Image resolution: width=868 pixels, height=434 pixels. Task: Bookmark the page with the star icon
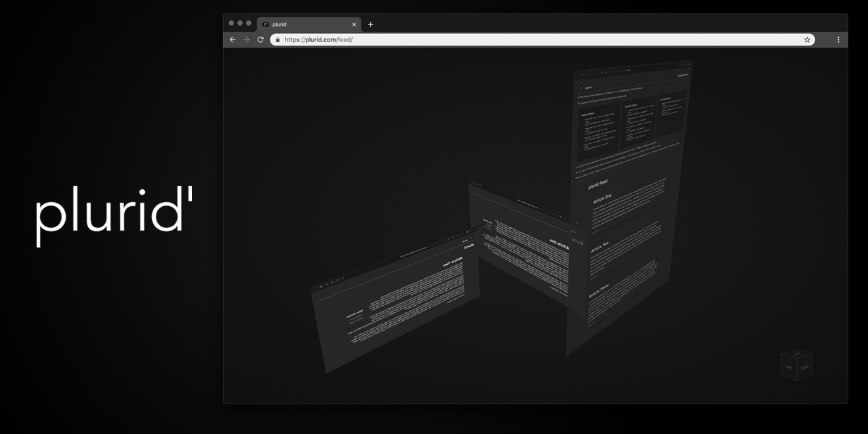click(x=807, y=40)
